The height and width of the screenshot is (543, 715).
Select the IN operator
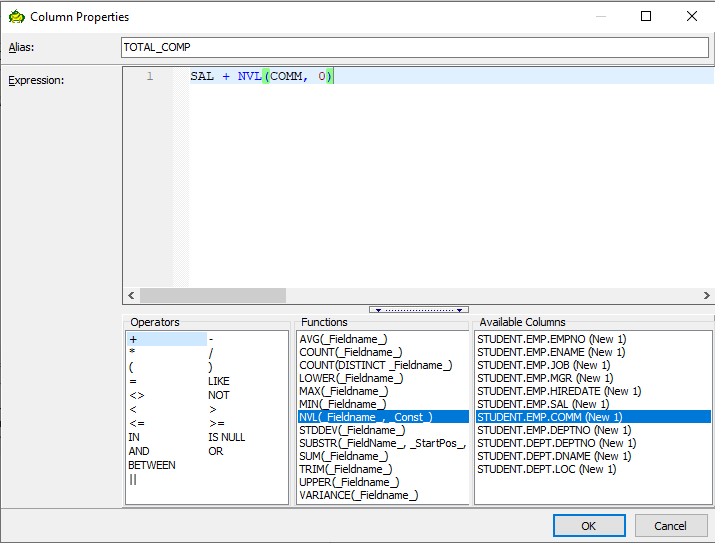coord(134,437)
